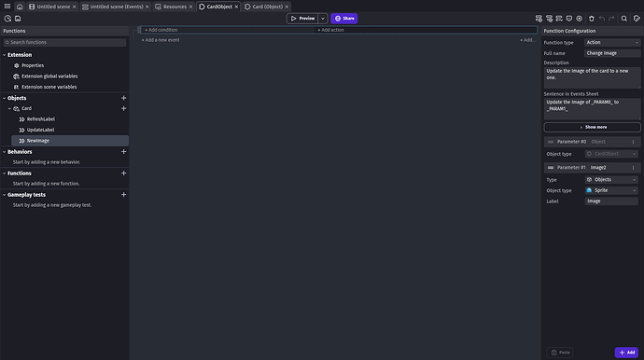The image size is (644, 360).
Task: Open Parameter #0 options menu
Action: click(633, 142)
